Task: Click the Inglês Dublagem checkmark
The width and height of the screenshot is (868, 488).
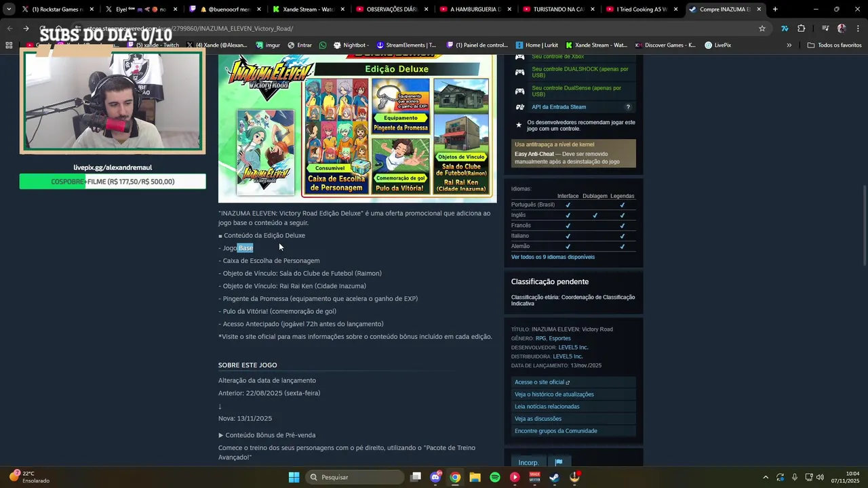Action: pos(595,215)
